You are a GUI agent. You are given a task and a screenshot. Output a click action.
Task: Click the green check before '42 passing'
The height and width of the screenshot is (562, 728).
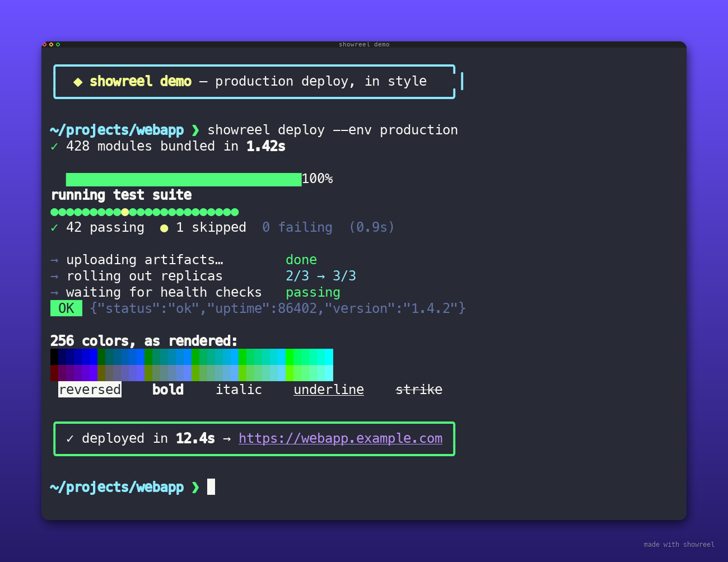click(x=54, y=227)
